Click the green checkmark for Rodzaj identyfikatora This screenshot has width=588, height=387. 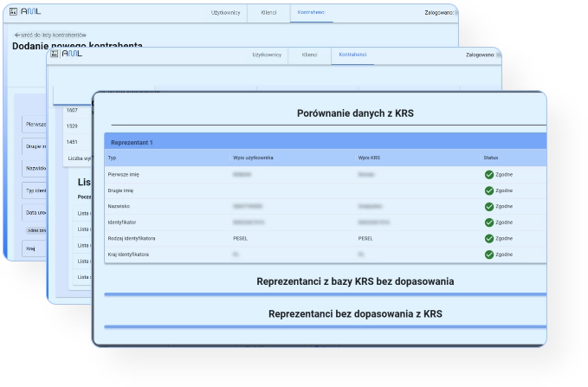pyautogui.click(x=489, y=238)
